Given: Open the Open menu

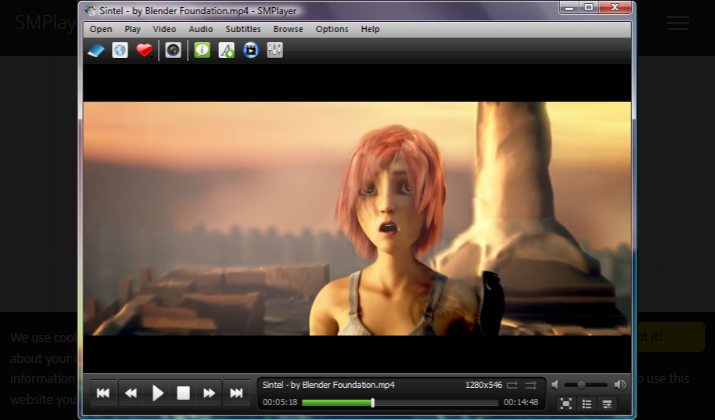Looking at the screenshot, I should 101,29.
